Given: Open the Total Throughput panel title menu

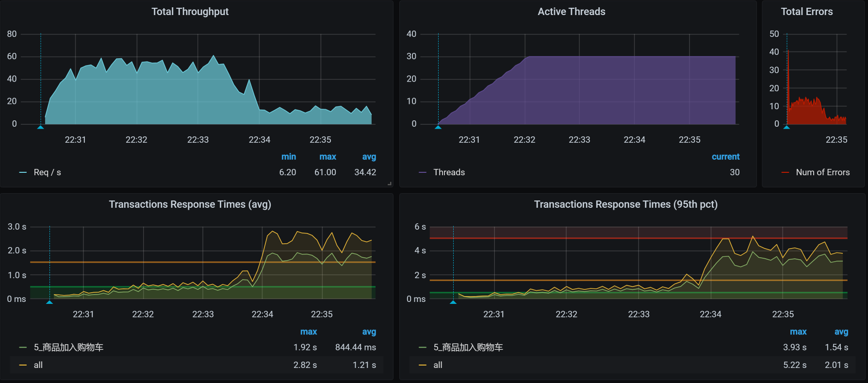Looking at the screenshot, I should click(190, 12).
